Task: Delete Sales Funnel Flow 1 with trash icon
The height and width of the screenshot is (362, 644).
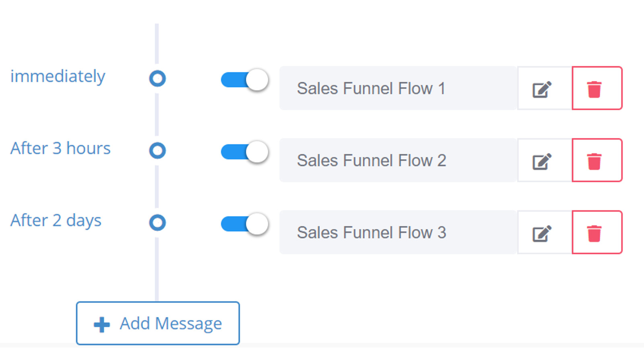Action: tap(597, 88)
